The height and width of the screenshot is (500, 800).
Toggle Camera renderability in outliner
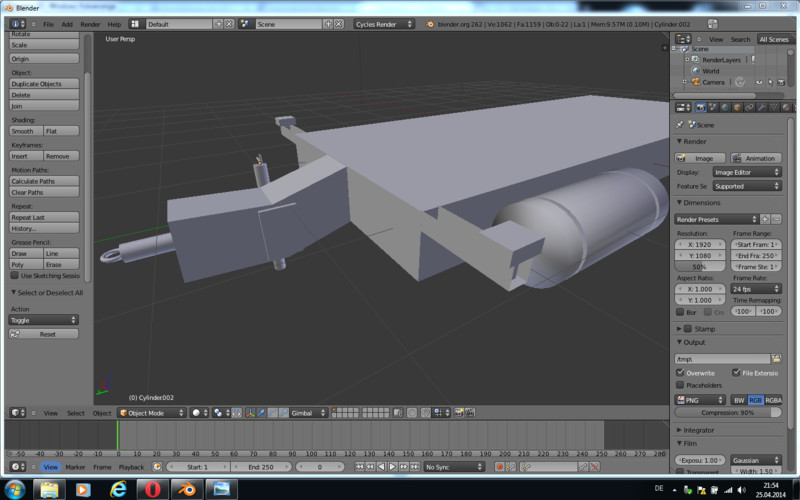pos(781,82)
